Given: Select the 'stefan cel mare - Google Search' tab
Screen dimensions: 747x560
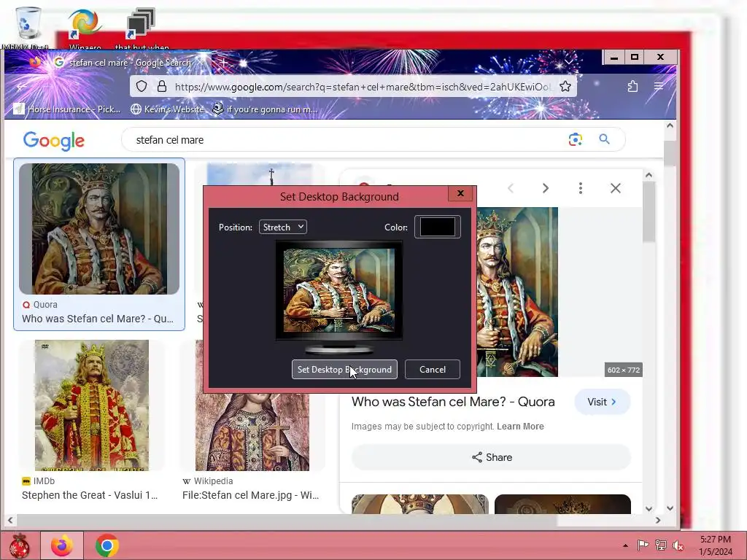Looking at the screenshot, I should (x=128, y=63).
